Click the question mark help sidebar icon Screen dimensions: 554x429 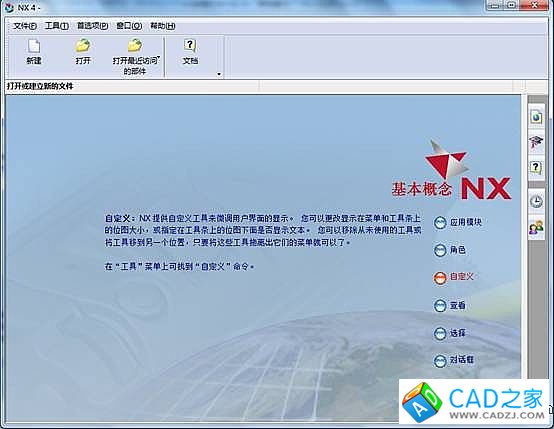(x=536, y=168)
